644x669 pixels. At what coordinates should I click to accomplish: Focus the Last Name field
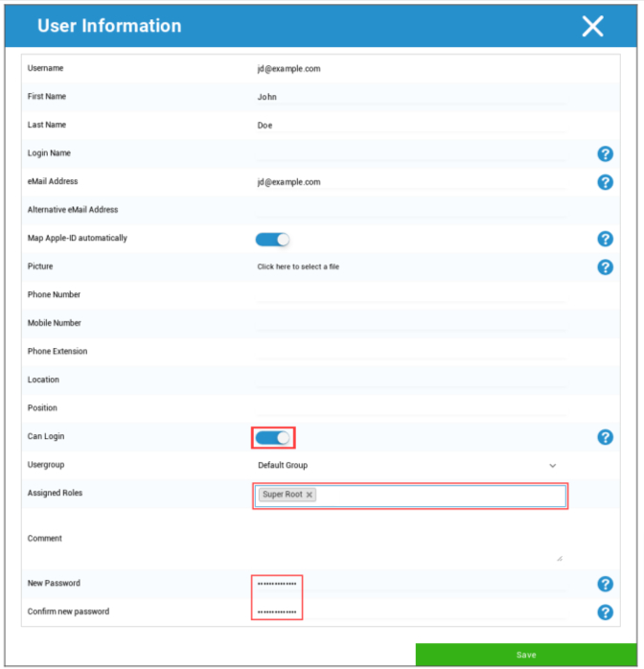point(410,126)
